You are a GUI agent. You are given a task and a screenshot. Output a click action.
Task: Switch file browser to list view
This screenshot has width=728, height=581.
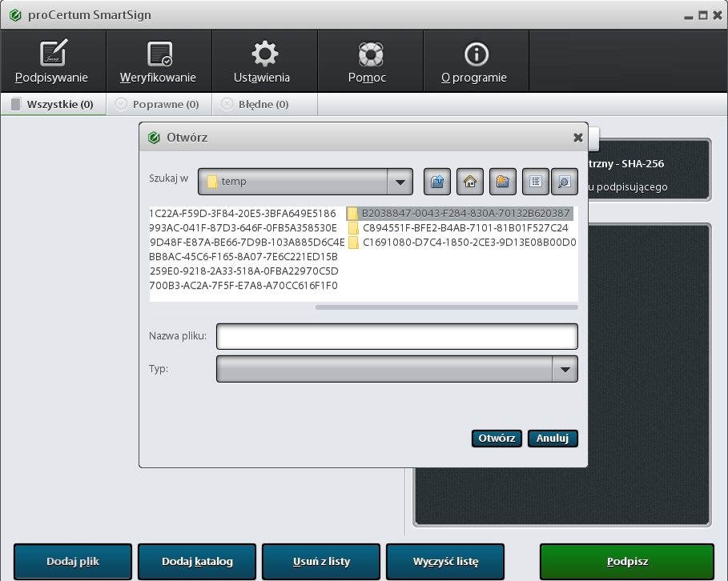(x=535, y=182)
